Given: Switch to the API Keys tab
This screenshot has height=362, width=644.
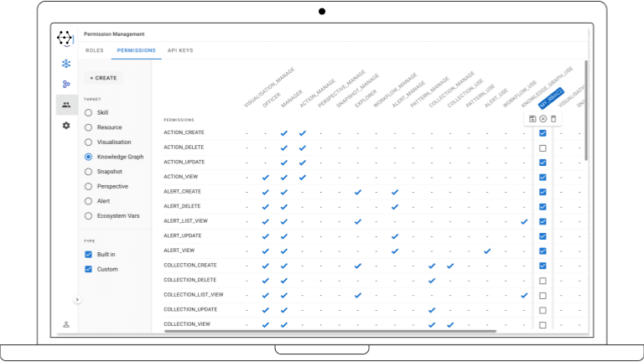Looking at the screenshot, I should (180, 50).
